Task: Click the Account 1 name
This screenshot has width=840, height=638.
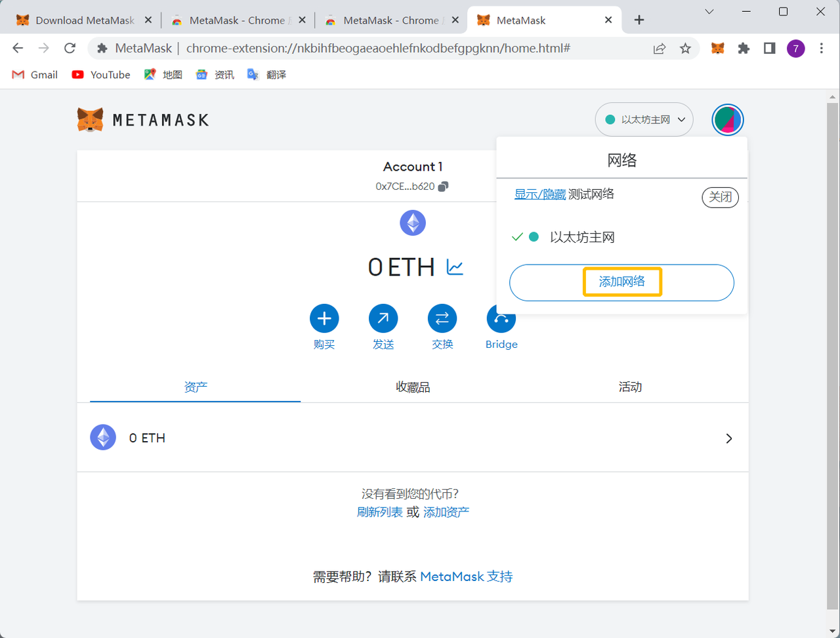Action: click(413, 167)
